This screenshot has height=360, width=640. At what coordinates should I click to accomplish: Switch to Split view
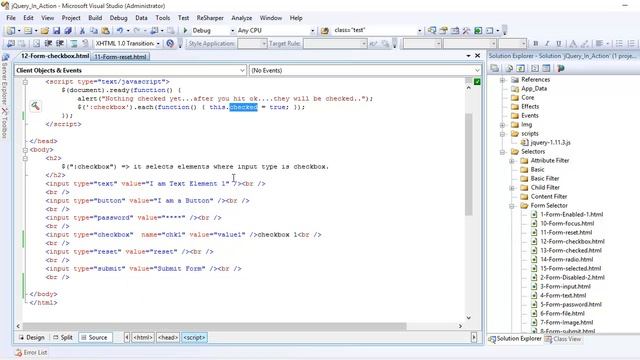[x=63, y=338]
